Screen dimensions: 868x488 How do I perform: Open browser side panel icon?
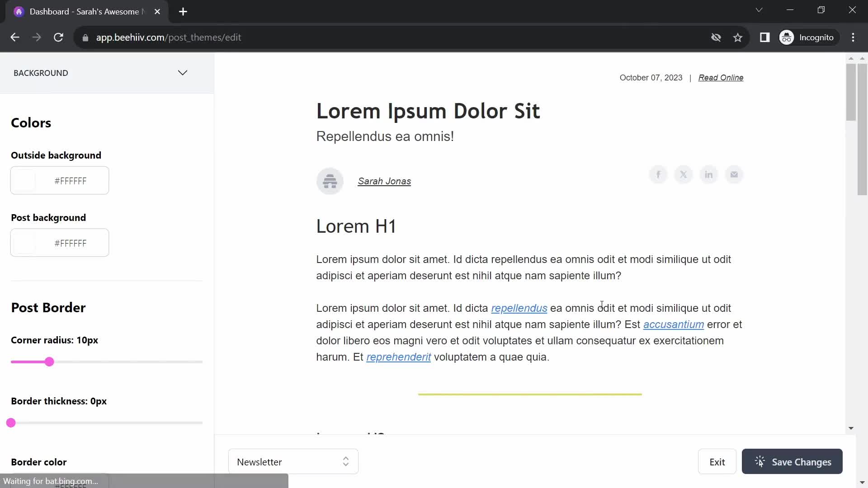point(765,38)
